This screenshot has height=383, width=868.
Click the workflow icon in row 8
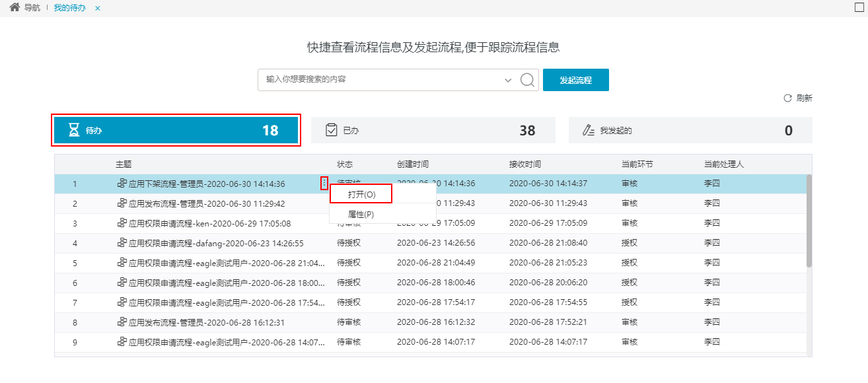pyautogui.click(x=122, y=322)
